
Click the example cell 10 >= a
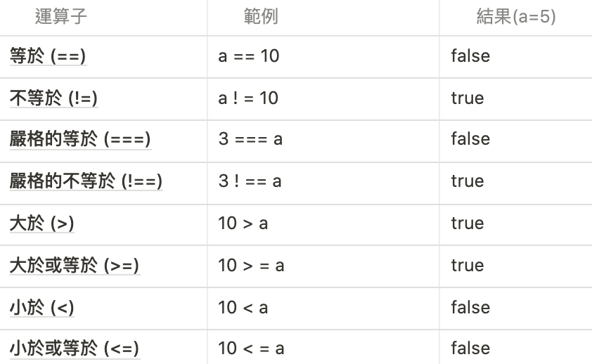[251, 266]
